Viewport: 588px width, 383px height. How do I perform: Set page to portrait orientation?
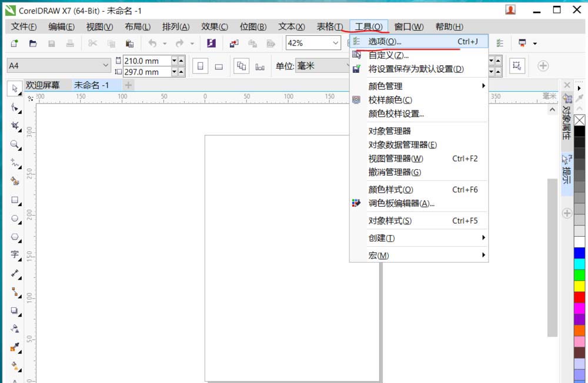[x=201, y=66]
